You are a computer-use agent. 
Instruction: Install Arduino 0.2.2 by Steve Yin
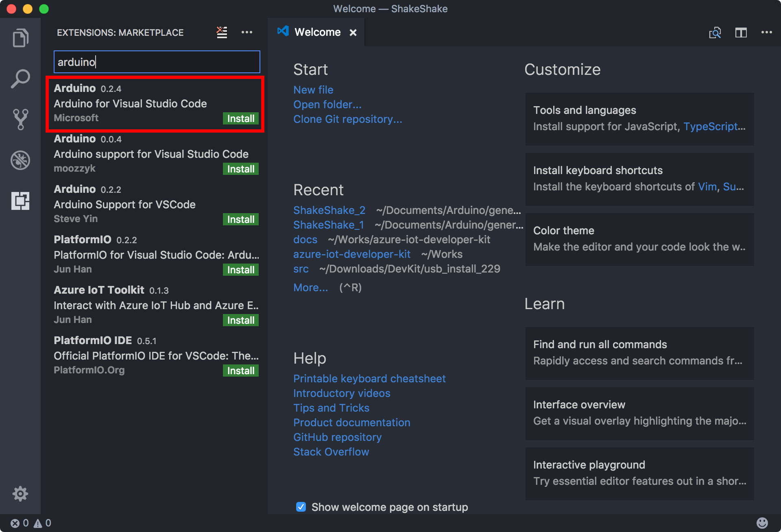[241, 219]
